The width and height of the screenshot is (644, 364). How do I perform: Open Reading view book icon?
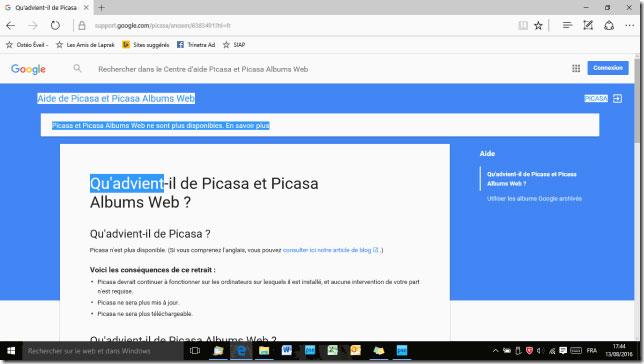point(523,25)
